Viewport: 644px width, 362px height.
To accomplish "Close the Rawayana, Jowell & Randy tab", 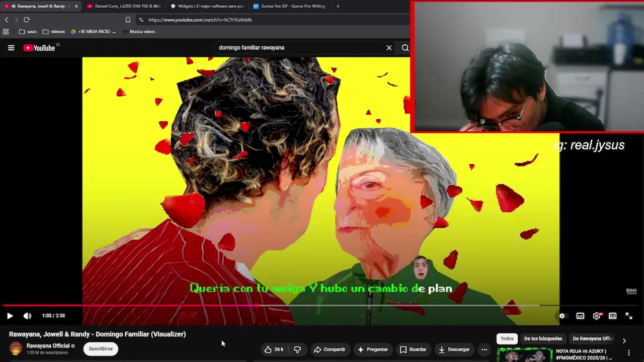I will point(76,6).
